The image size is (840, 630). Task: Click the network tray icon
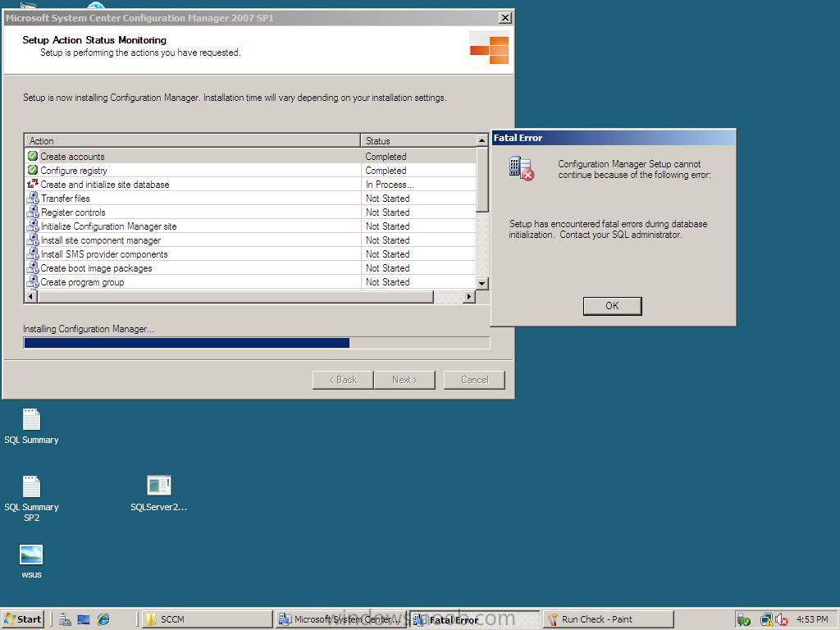[x=767, y=620]
